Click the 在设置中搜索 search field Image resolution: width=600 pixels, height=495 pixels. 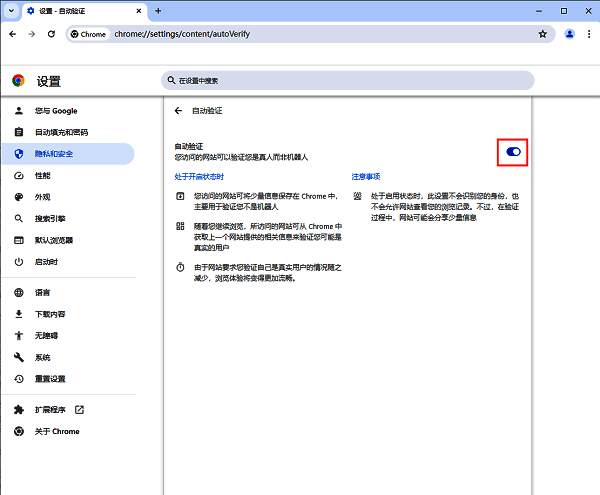300,80
